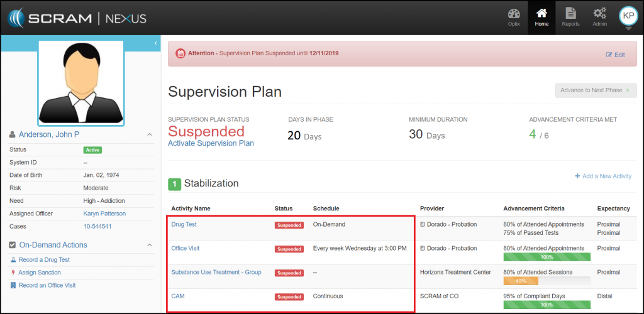This screenshot has height=314, width=644.
Task: Click Activate Supervision Plan link
Action: (x=211, y=143)
